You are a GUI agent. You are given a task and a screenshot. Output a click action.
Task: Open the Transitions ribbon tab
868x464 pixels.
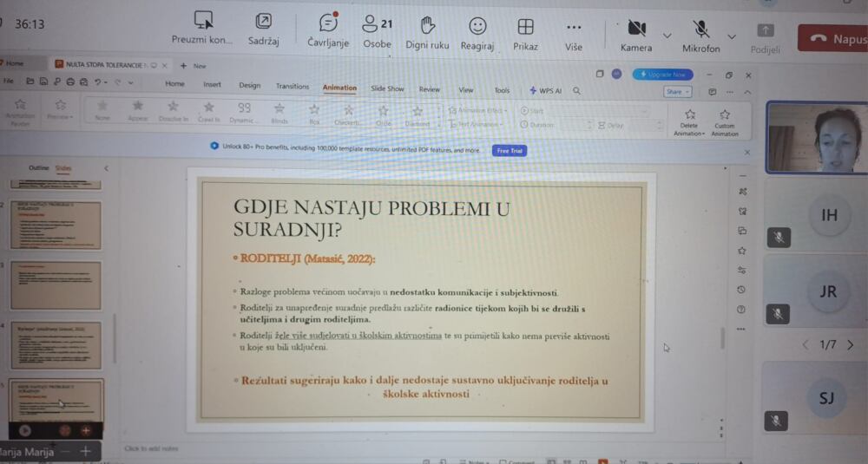coord(293,87)
